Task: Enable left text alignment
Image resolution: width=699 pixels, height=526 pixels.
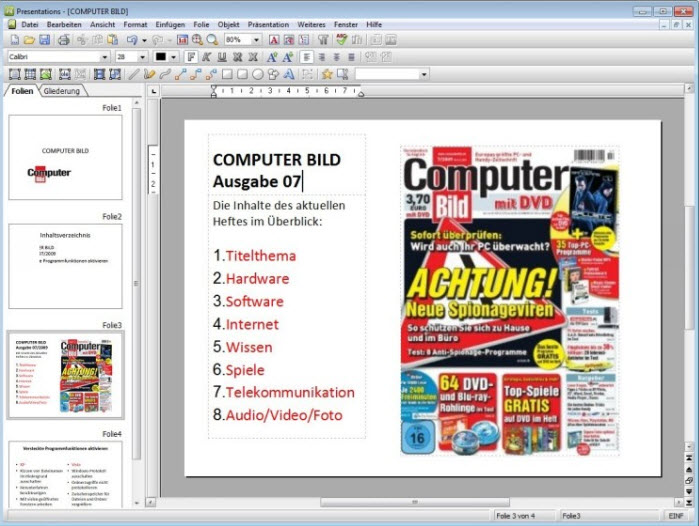Action: pyautogui.click(x=306, y=57)
